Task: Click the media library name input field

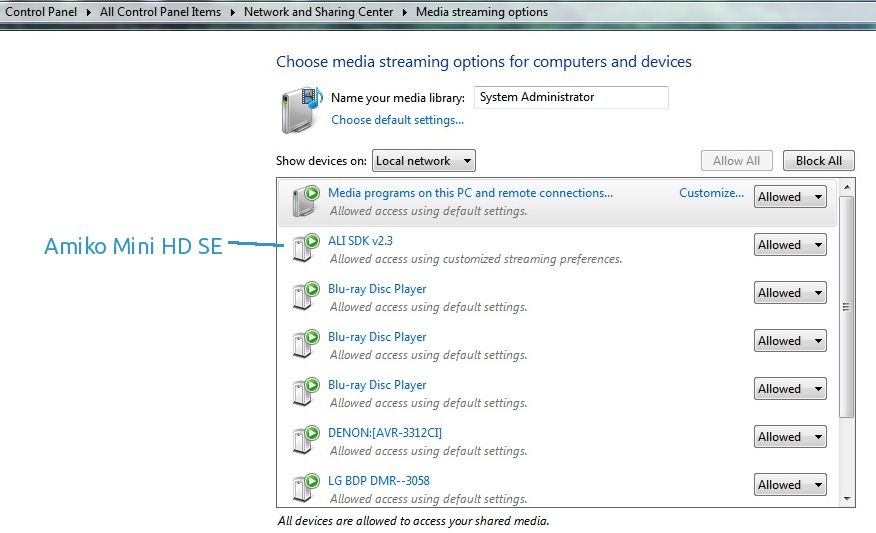Action: coord(570,98)
